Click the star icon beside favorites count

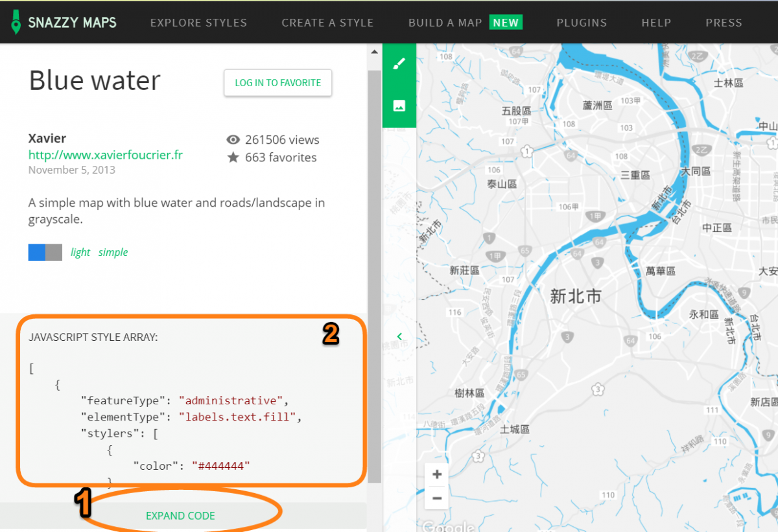coord(233,157)
